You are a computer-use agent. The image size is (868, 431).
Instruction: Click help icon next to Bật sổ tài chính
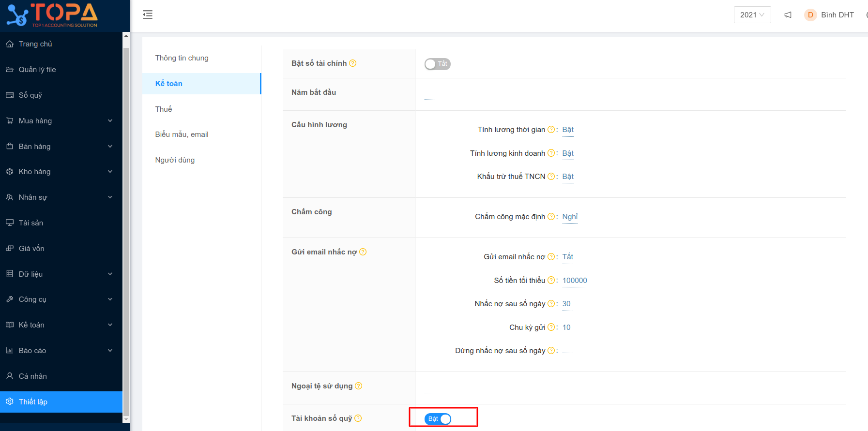(x=353, y=63)
